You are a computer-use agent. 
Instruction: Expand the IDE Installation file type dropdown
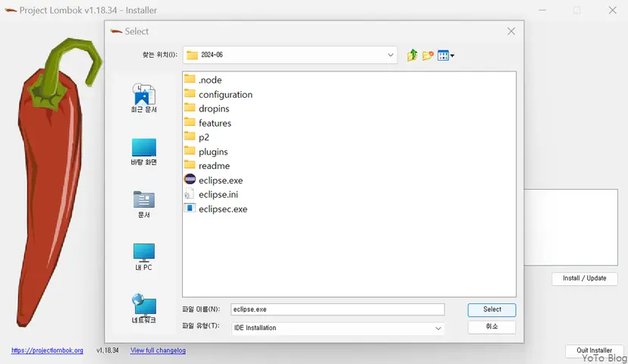click(438, 328)
